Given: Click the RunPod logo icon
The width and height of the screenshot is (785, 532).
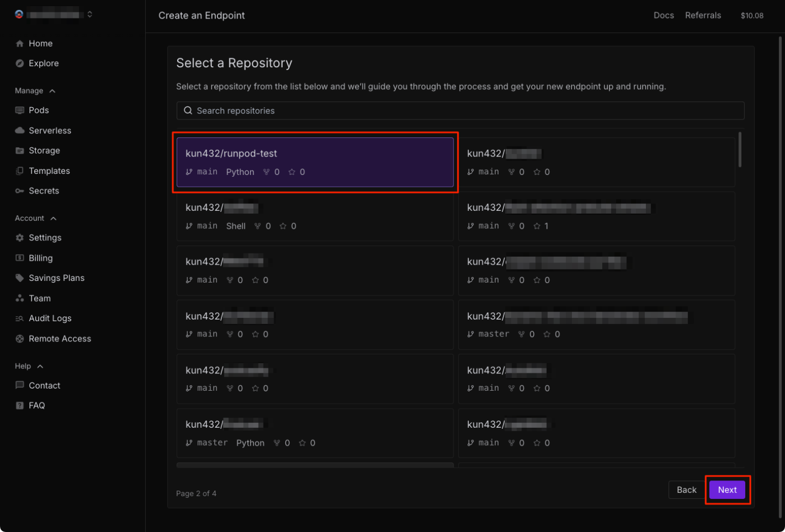Looking at the screenshot, I should [x=19, y=15].
